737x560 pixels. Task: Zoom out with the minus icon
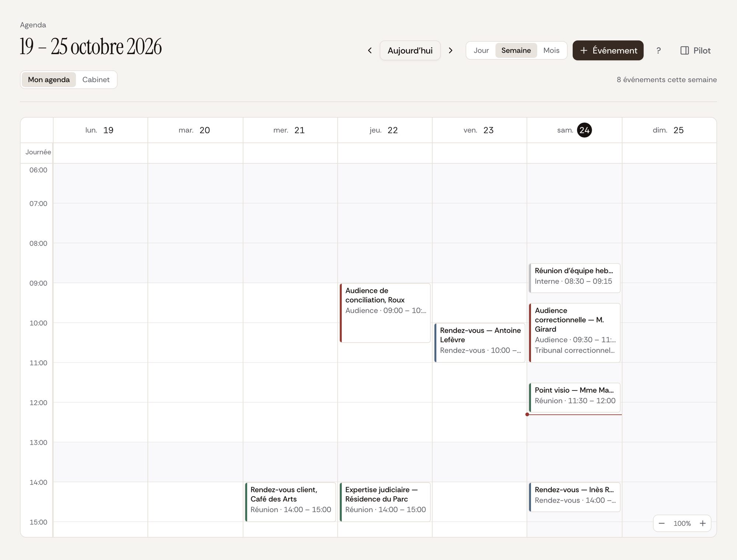point(661,523)
